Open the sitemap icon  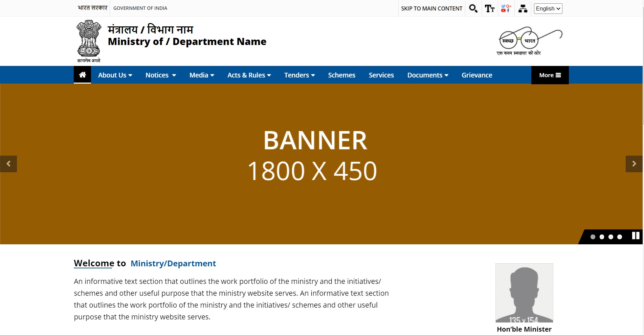(x=523, y=8)
